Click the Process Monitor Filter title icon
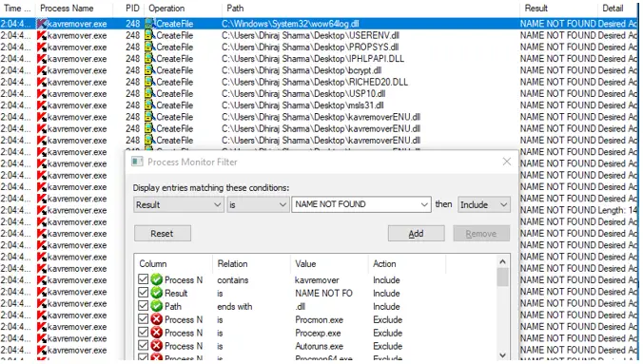 tap(137, 162)
